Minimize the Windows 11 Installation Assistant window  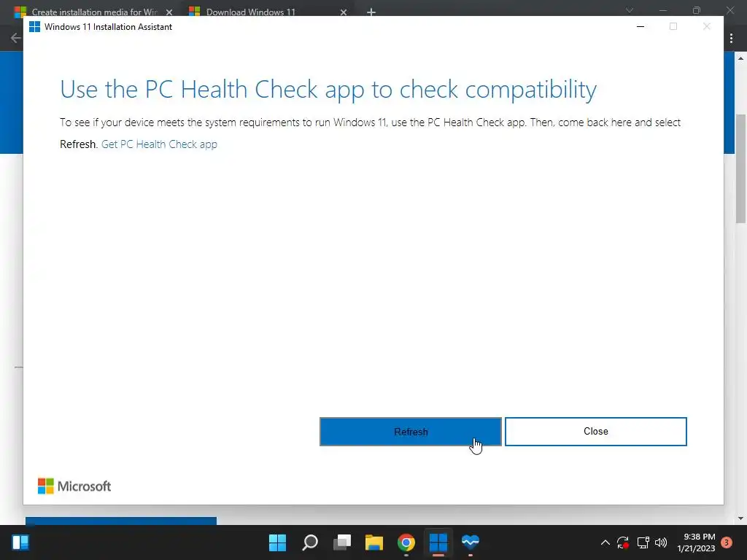point(640,27)
